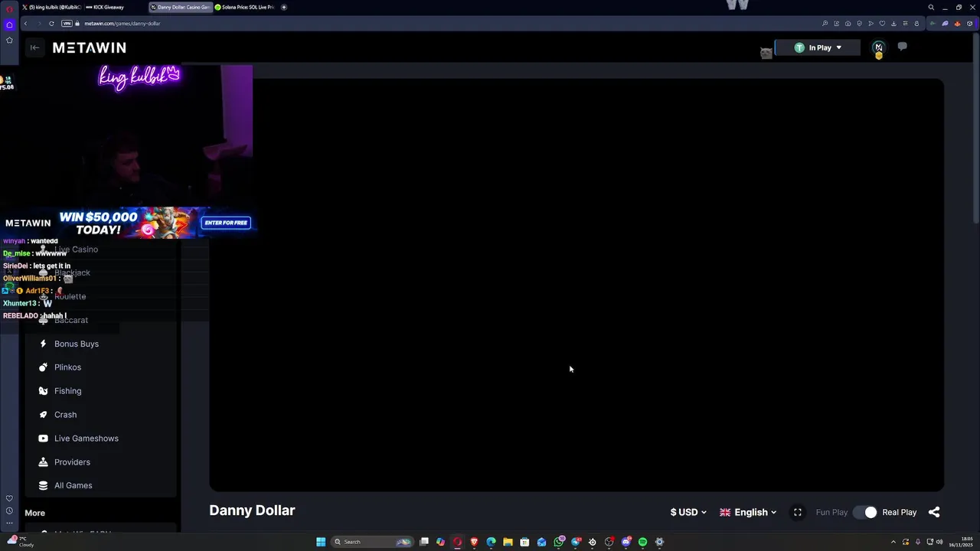Open browser tab search magnifier

[931, 7]
